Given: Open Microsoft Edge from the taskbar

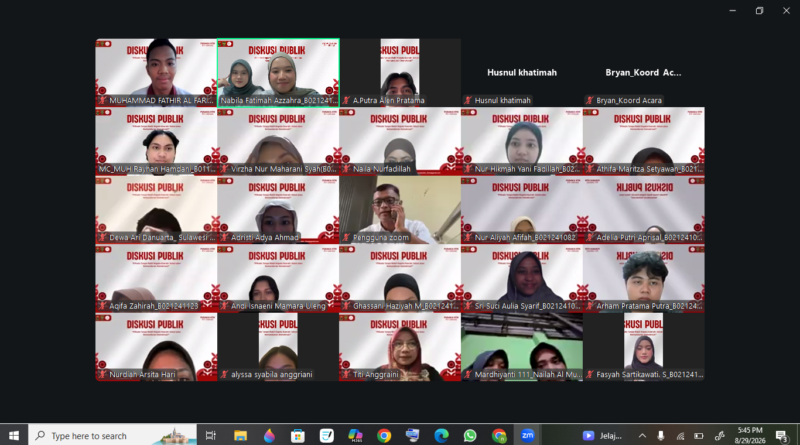Looking at the screenshot, I should click(x=441, y=436).
